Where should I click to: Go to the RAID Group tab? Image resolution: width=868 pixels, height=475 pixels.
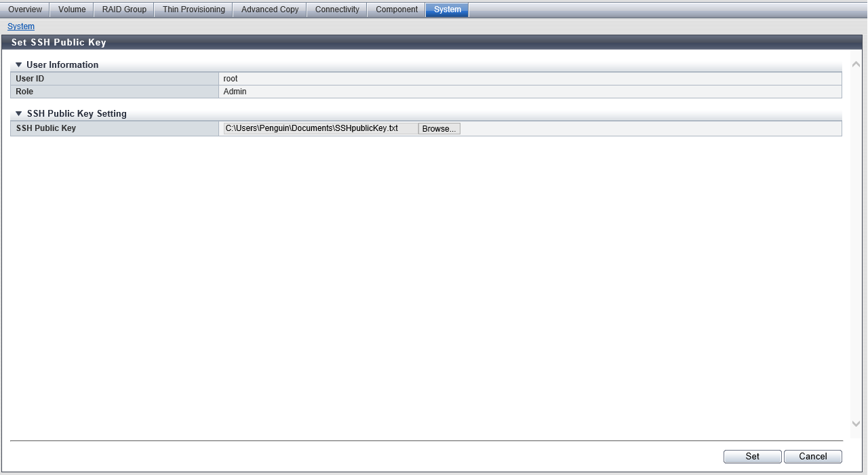pos(124,9)
